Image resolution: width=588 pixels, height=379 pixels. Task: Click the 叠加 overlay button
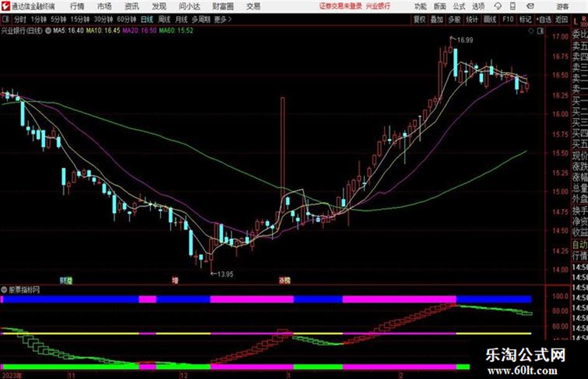437,19
